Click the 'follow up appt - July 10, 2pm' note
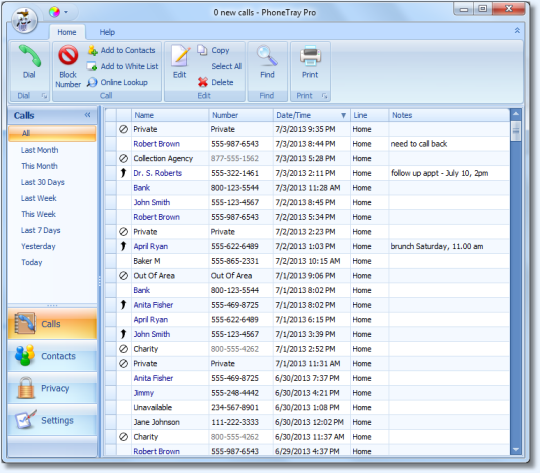 tap(439, 173)
